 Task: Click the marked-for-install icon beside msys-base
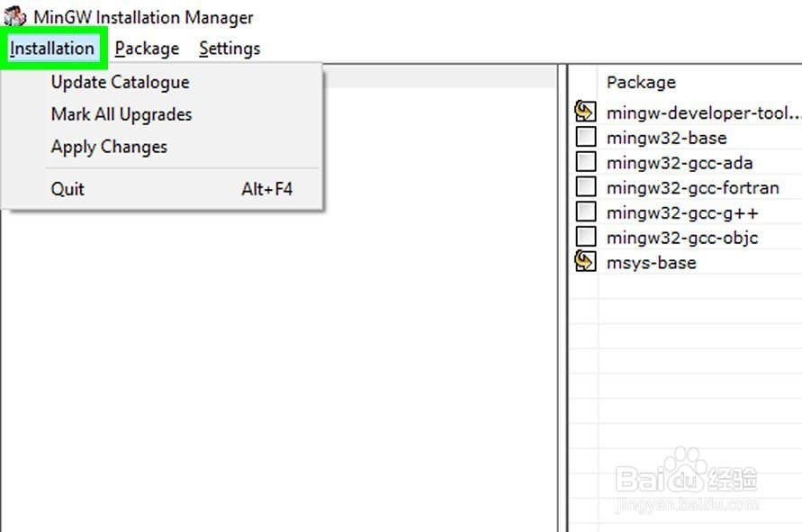585,261
